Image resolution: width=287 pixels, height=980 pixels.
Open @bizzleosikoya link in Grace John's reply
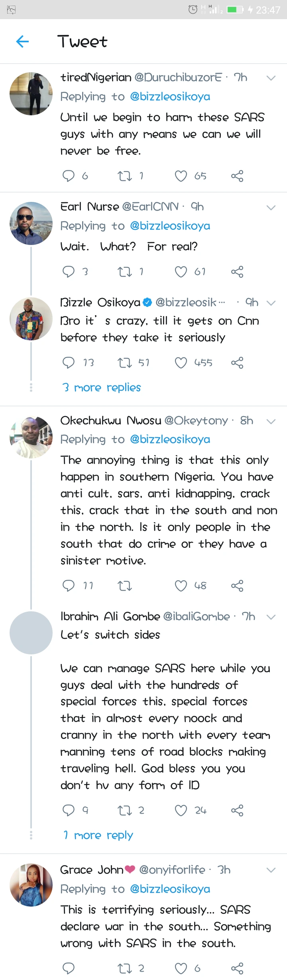tap(170, 889)
